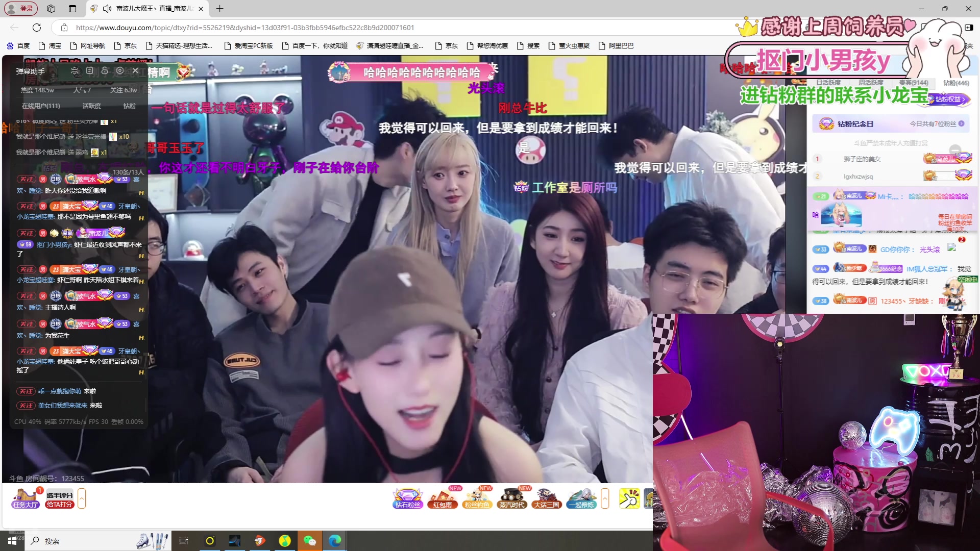Open the 任务大厅 task hall icon
Viewport: 980px width, 551px height.
pos(25,498)
